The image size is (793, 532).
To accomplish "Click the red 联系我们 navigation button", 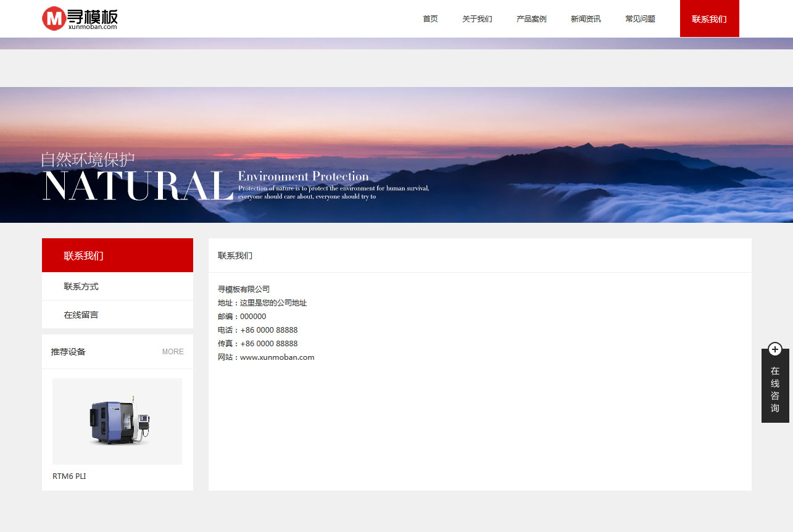I will 709,19.
